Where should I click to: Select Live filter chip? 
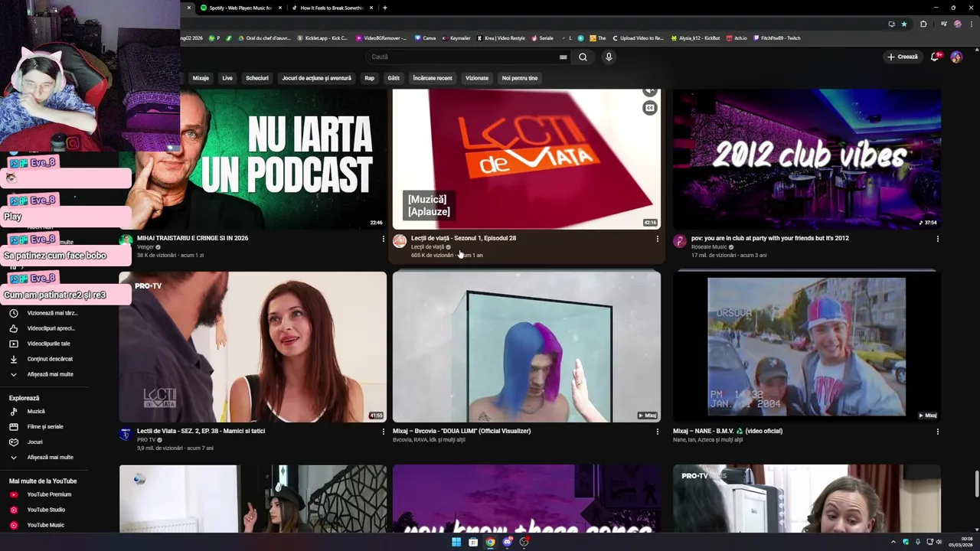[227, 78]
